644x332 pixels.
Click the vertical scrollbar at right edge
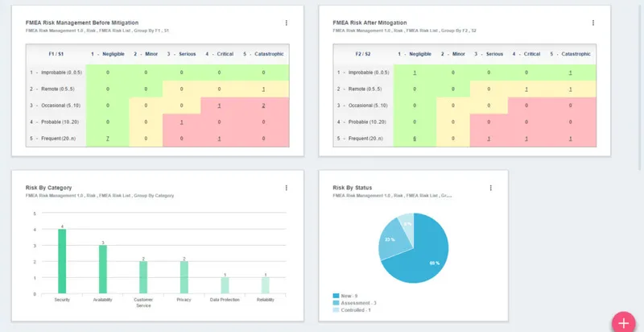click(639, 85)
